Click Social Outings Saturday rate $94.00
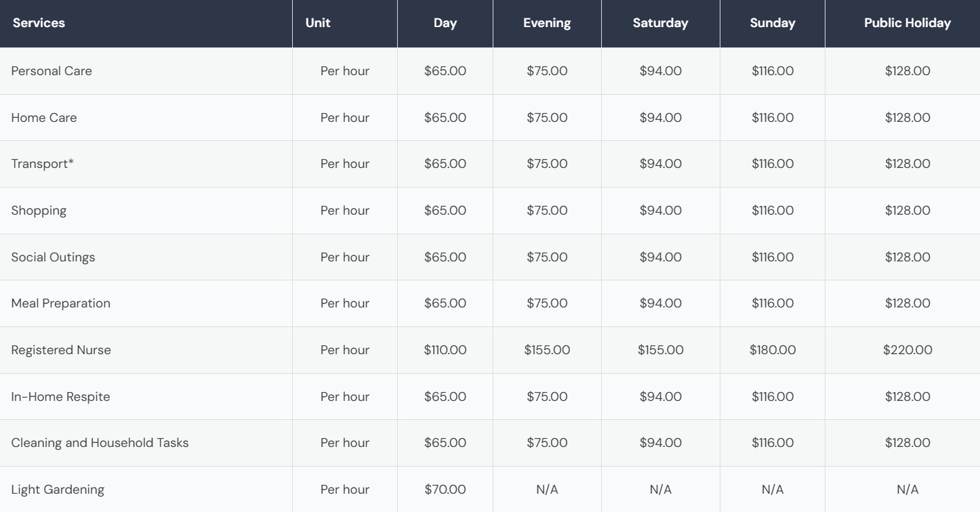This screenshot has height=512, width=980. coord(661,257)
